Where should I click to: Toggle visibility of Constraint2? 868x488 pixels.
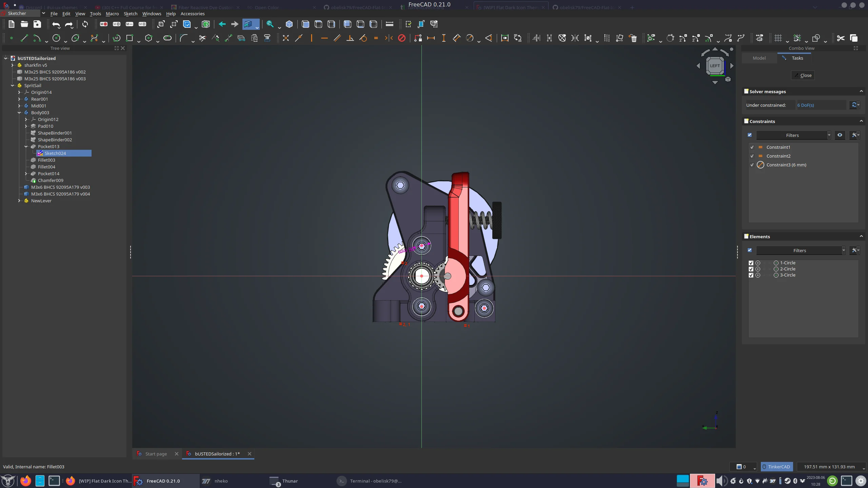pyautogui.click(x=752, y=156)
